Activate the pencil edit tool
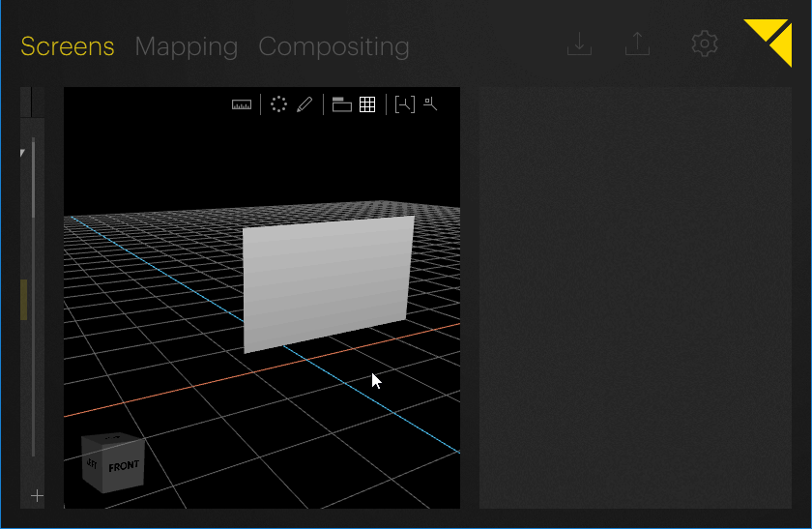This screenshot has height=529, width=812. [x=304, y=105]
